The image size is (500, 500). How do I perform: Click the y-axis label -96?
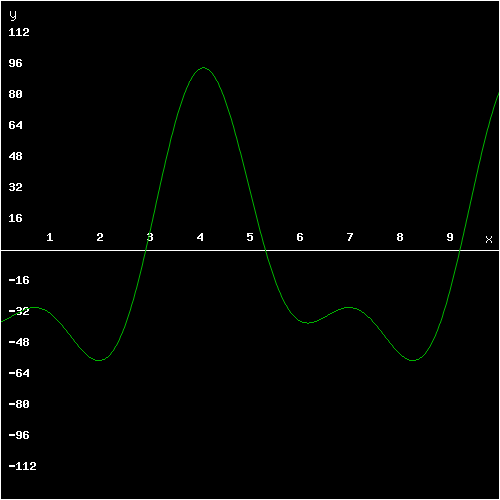click(x=19, y=435)
